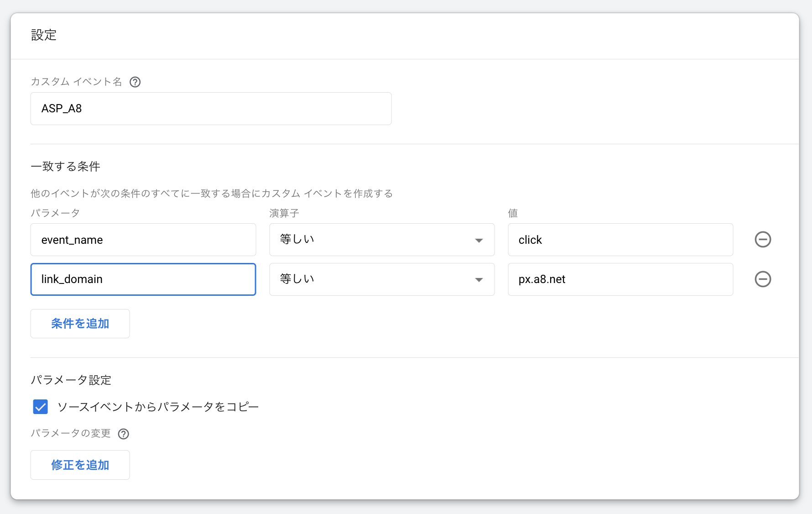Click the value field containing click

pos(620,240)
